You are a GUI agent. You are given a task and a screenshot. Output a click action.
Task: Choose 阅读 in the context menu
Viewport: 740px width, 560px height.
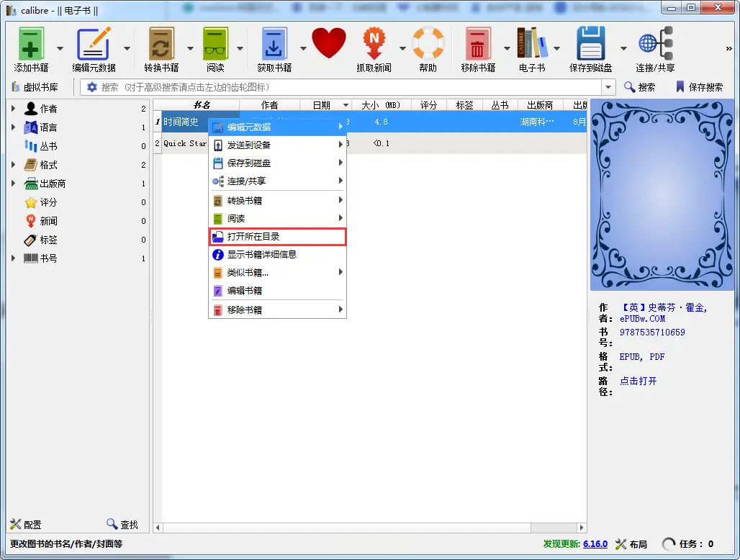(x=278, y=218)
